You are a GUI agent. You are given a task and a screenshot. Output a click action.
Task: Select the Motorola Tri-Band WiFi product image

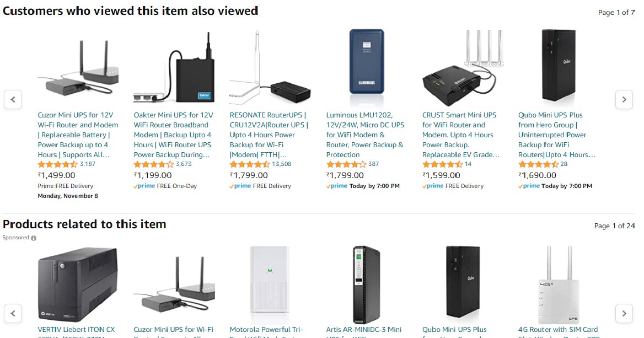(270, 284)
